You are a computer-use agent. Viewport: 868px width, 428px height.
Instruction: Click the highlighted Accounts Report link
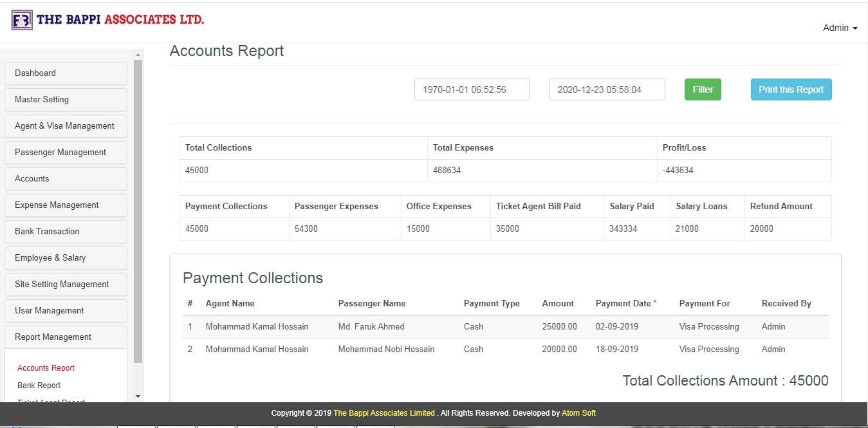click(x=46, y=368)
